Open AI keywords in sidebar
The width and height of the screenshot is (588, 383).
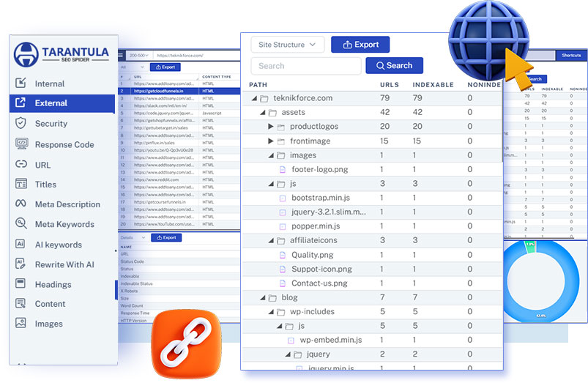pos(59,245)
